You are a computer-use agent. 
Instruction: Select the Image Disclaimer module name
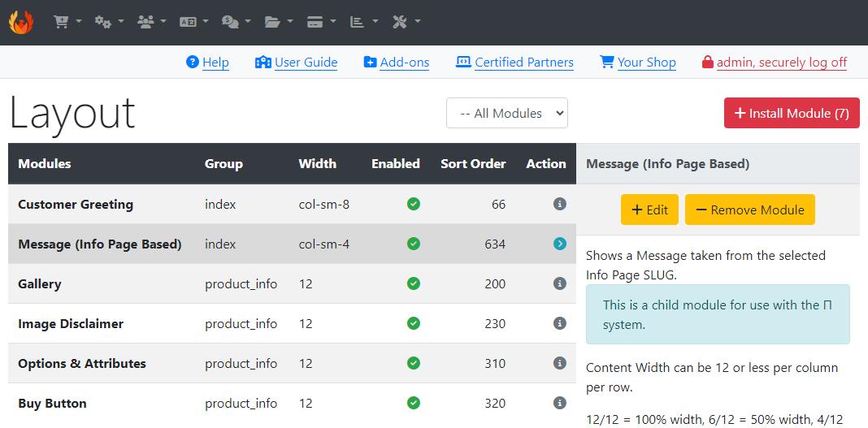coord(71,323)
